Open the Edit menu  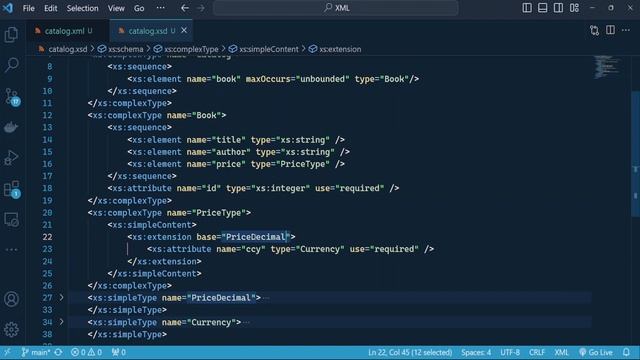(51, 8)
